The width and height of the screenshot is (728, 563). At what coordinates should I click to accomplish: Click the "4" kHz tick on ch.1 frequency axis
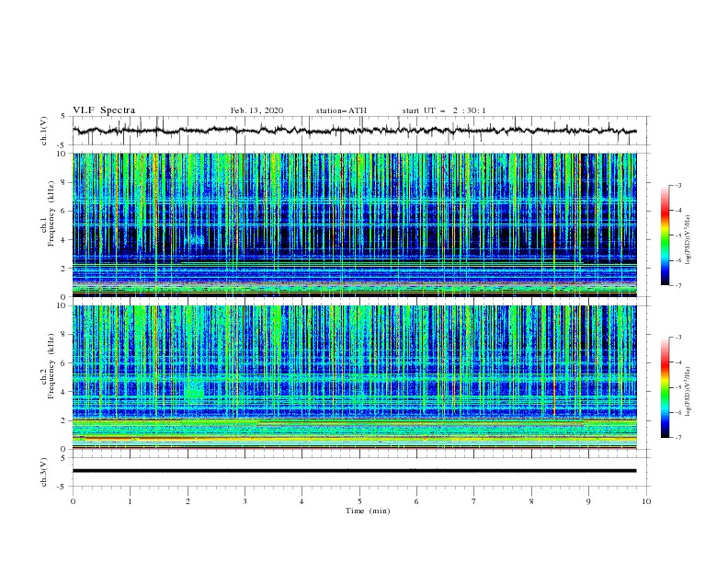pos(64,239)
